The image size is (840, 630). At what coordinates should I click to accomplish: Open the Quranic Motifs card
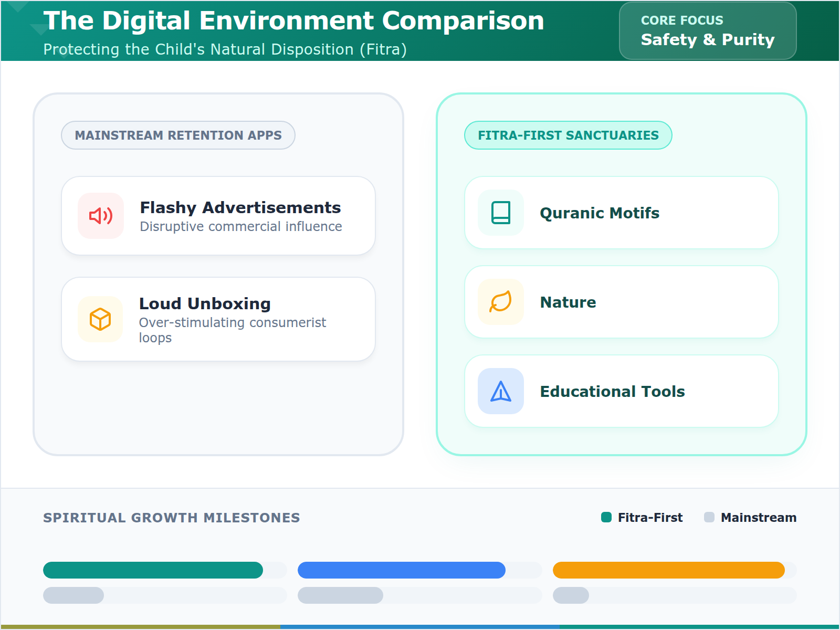point(621,213)
